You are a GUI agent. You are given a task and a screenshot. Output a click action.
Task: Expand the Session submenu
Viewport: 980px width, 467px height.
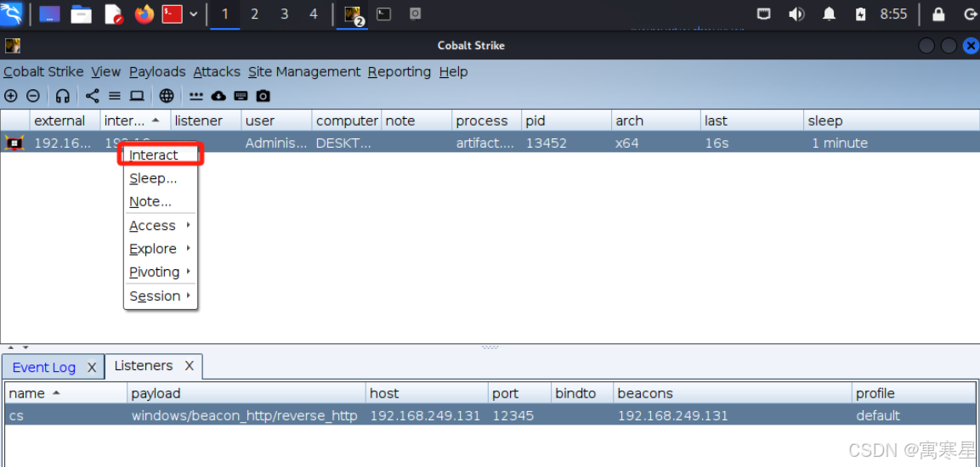point(161,296)
